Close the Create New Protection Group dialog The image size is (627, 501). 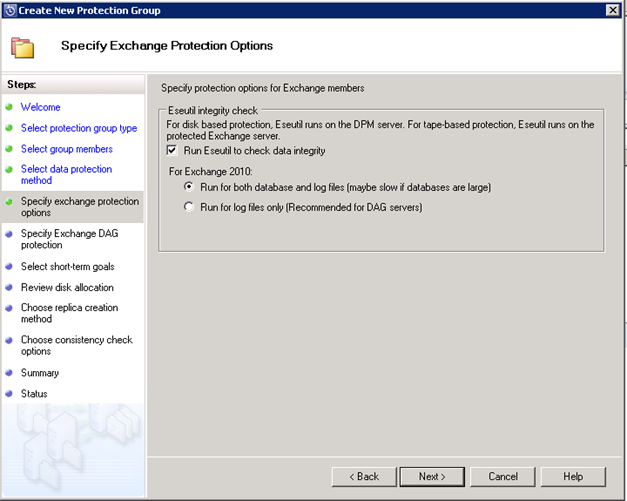point(612,9)
